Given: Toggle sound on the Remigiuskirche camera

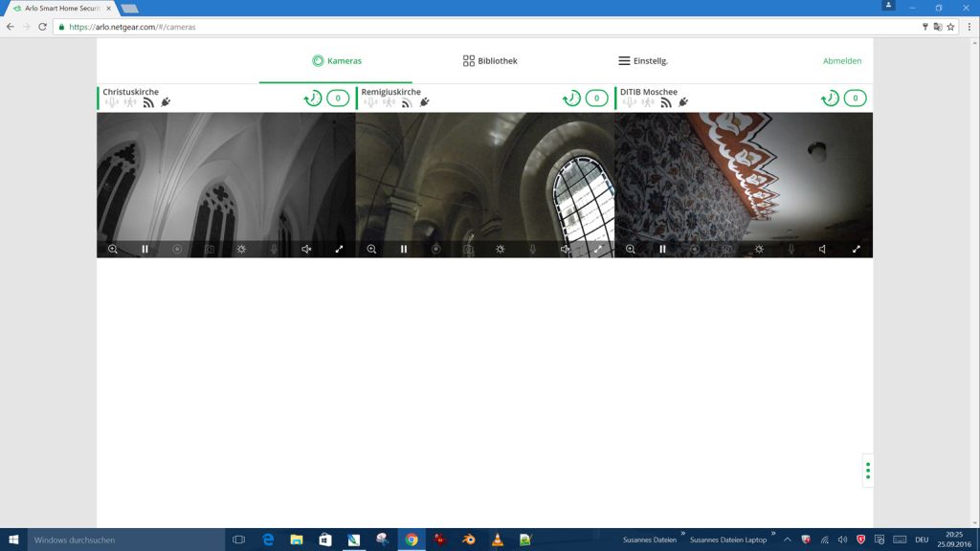Looking at the screenshot, I should click(565, 249).
